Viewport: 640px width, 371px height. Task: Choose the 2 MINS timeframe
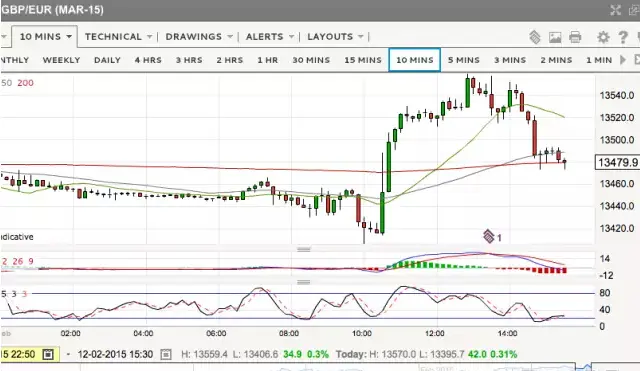tap(556, 60)
